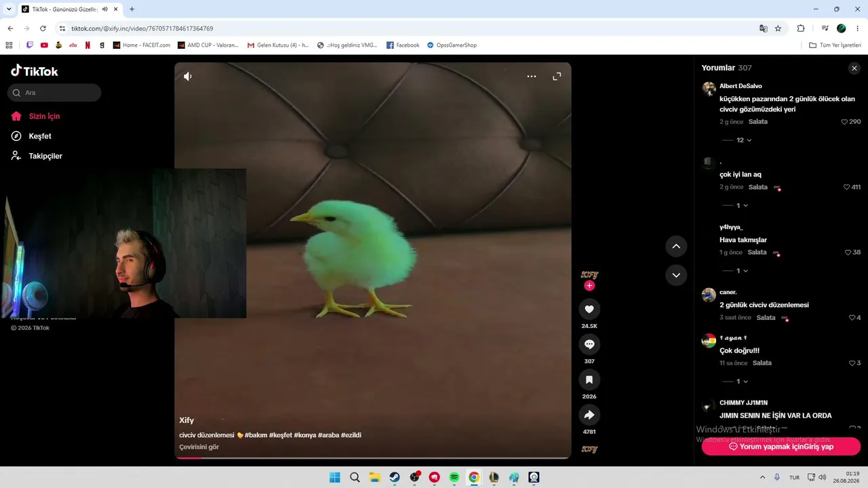Open the Xify username in the caption
Viewport: 868px width, 488px height.
[186, 420]
